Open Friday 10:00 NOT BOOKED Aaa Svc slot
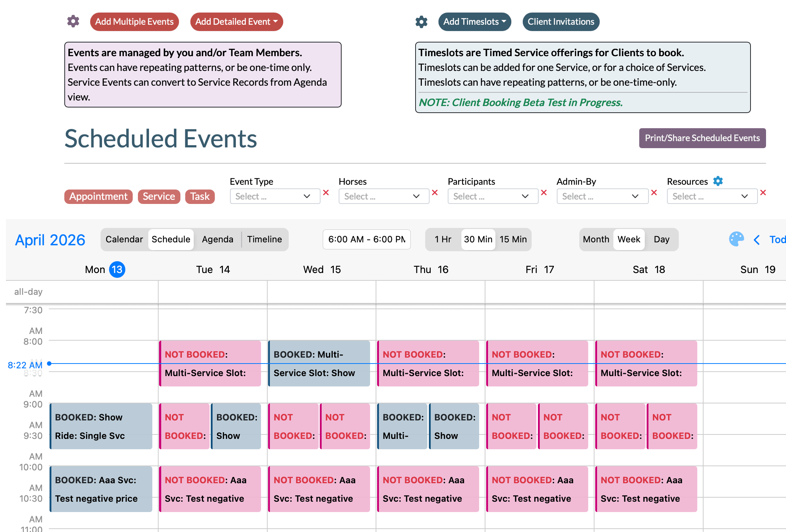Screen dimensions: 786x532 [537, 489]
